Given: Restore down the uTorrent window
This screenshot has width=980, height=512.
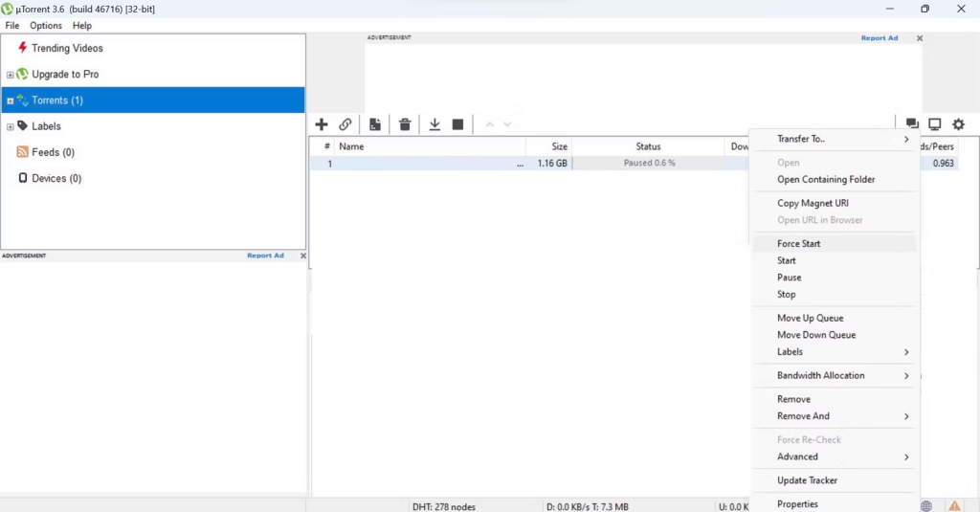Looking at the screenshot, I should click(x=925, y=9).
